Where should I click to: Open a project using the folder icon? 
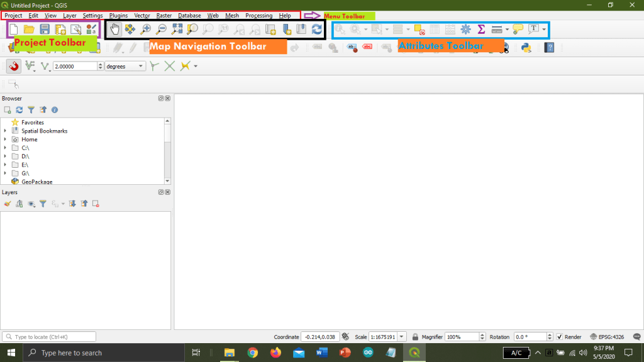tap(29, 29)
